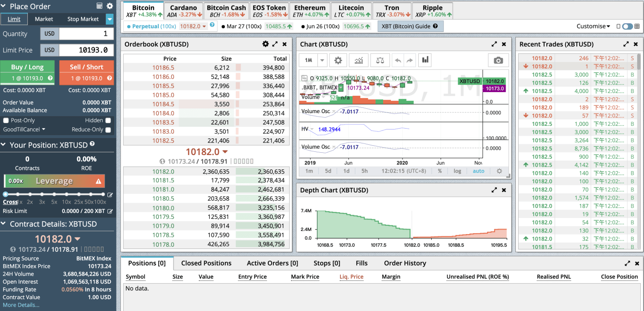Viewport: 644px width, 311px height.
Task: Click the Buy / Long button
Action: click(x=27, y=67)
